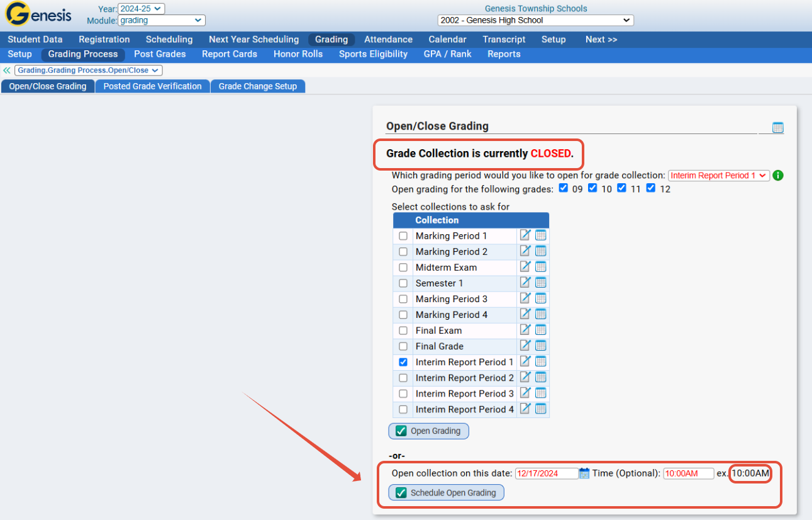Open the school selector dropdown

pyautogui.click(x=535, y=21)
